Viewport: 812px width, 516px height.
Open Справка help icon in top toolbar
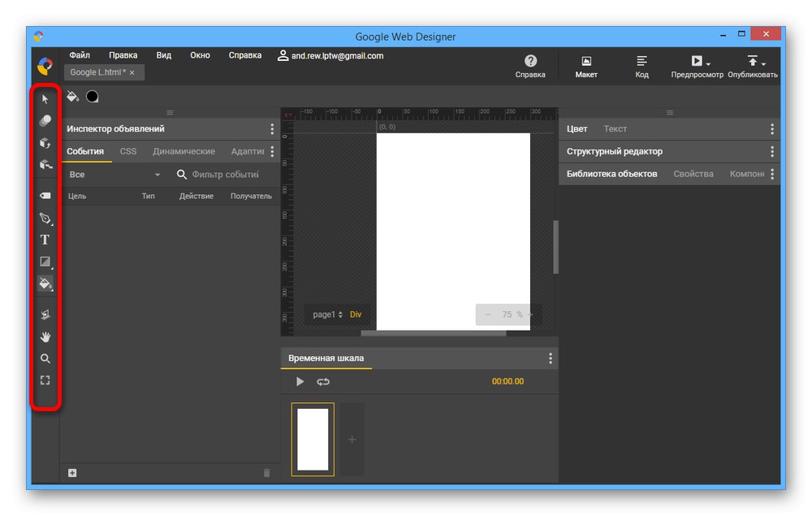click(x=530, y=67)
